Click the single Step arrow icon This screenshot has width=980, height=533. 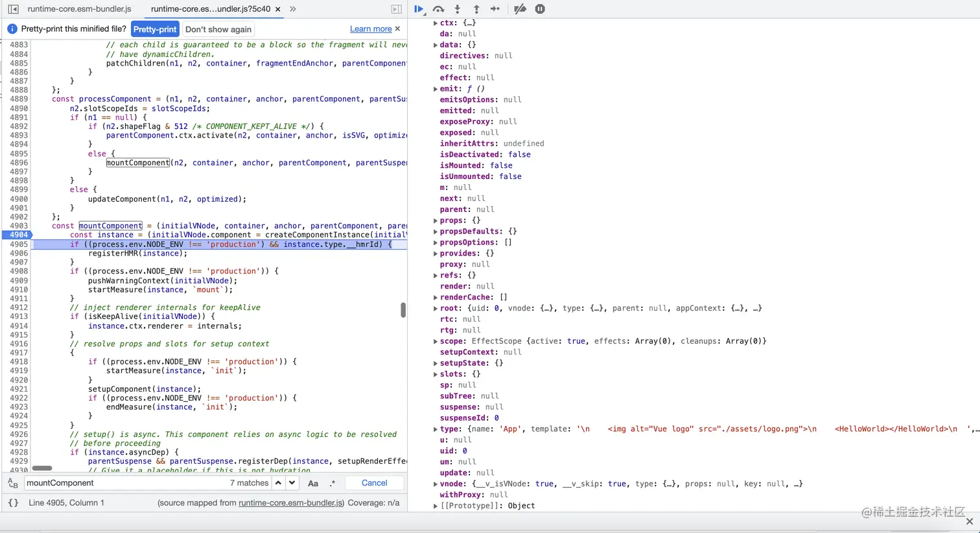click(x=495, y=9)
